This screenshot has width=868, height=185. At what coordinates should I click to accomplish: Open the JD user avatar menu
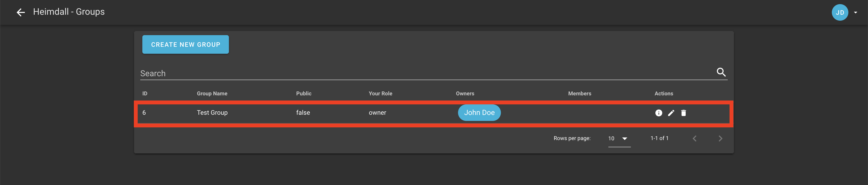click(x=840, y=12)
